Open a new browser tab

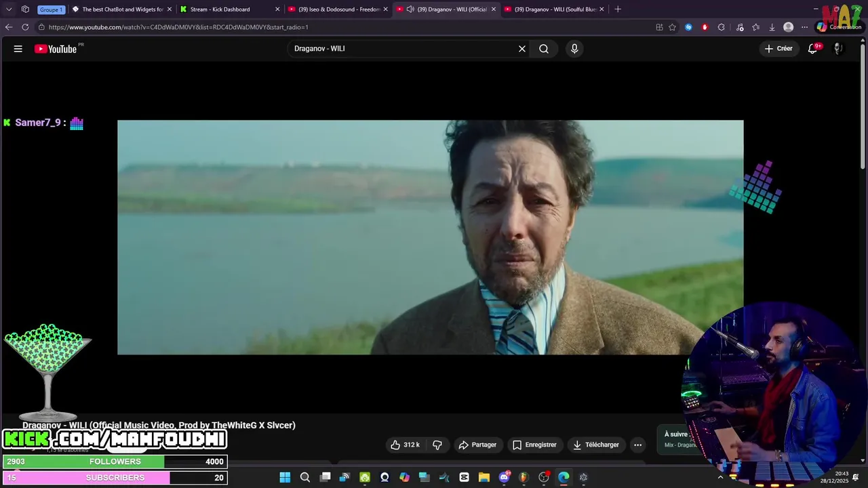pos(618,9)
